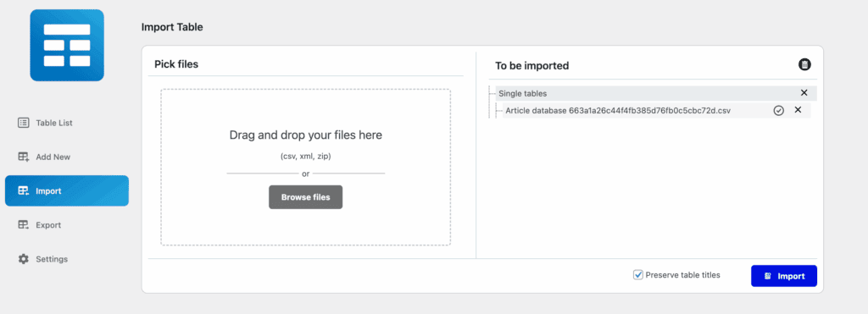
Task: Click the blue table plugin logo
Action: point(67,46)
